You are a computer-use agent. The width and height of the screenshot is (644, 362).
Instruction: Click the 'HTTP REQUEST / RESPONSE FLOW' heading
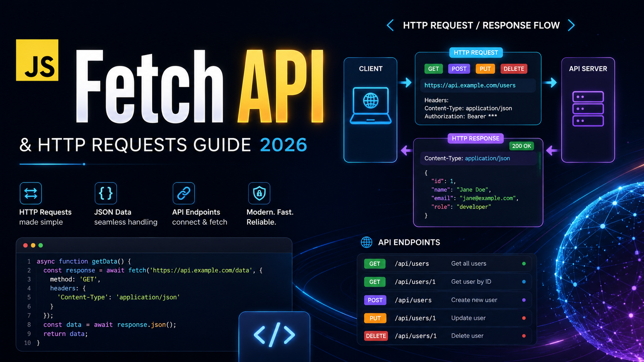click(481, 25)
